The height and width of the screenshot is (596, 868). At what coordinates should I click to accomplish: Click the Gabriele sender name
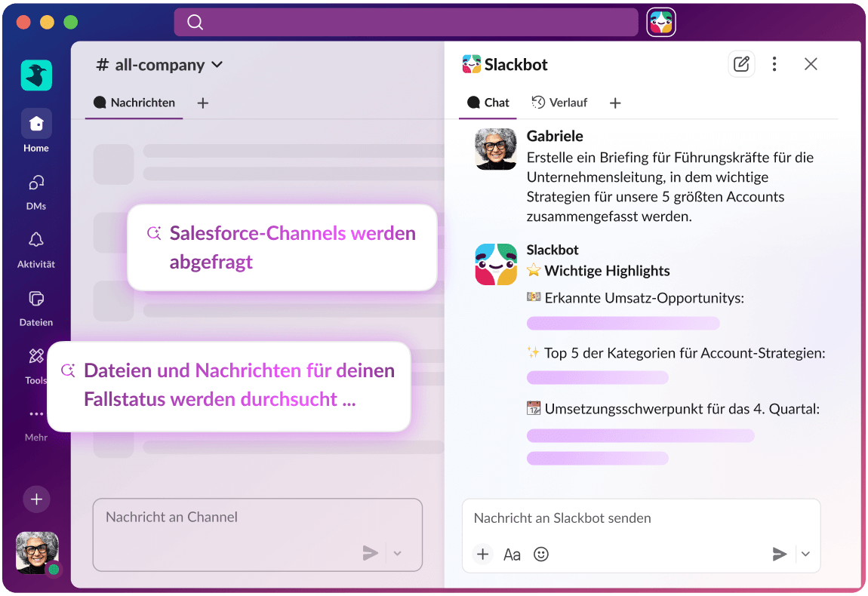[x=555, y=136]
